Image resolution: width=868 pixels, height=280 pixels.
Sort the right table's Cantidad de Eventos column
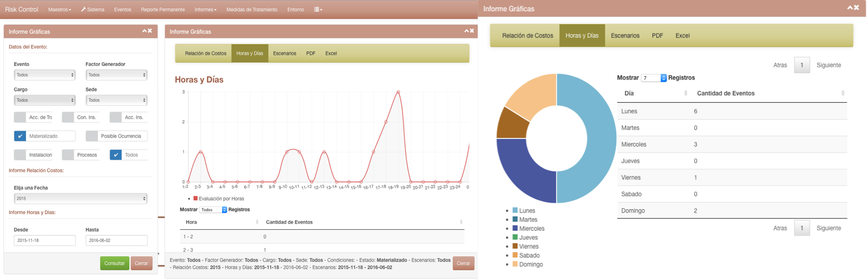tap(843, 94)
